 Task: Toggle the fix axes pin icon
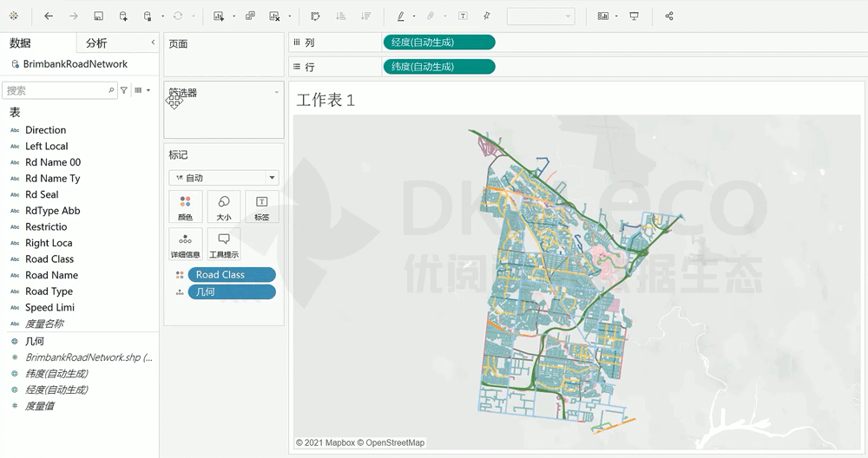tap(487, 16)
